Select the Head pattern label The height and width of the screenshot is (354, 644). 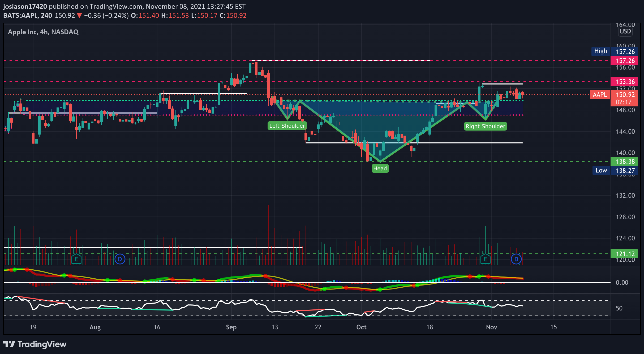380,169
